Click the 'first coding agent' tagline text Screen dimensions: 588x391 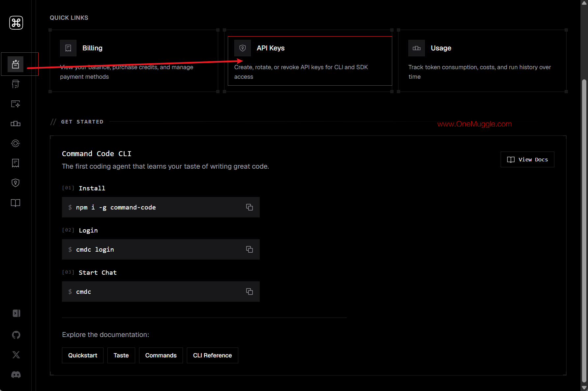pos(165,166)
